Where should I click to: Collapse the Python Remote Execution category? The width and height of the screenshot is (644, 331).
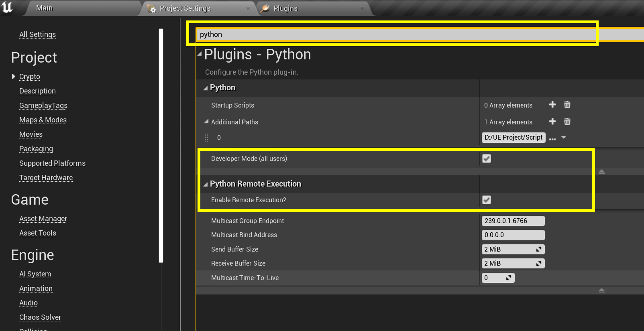[x=206, y=184]
